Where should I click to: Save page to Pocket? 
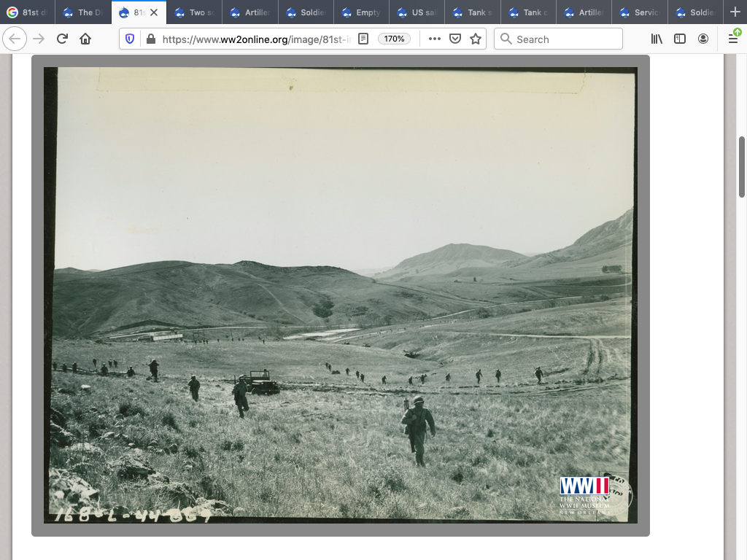pos(455,39)
